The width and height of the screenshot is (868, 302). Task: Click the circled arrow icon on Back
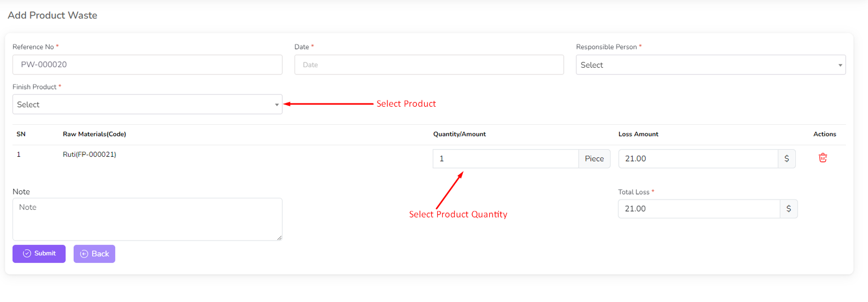(x=84, y=254)
